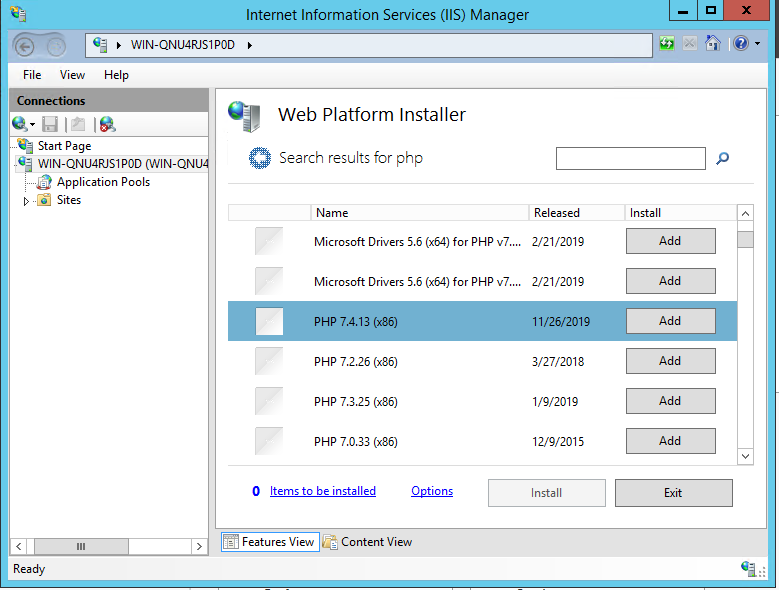The height and width of the screenshot is (590, 779).
Task: Switch to Features View tab
Action: click(270, 542)
